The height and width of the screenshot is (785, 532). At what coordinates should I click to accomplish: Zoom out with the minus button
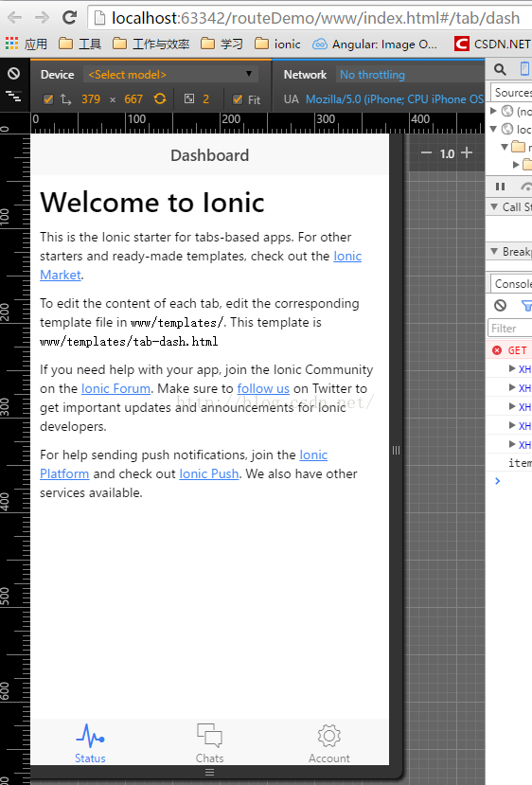pyautogui.click(x=426, y=152)
